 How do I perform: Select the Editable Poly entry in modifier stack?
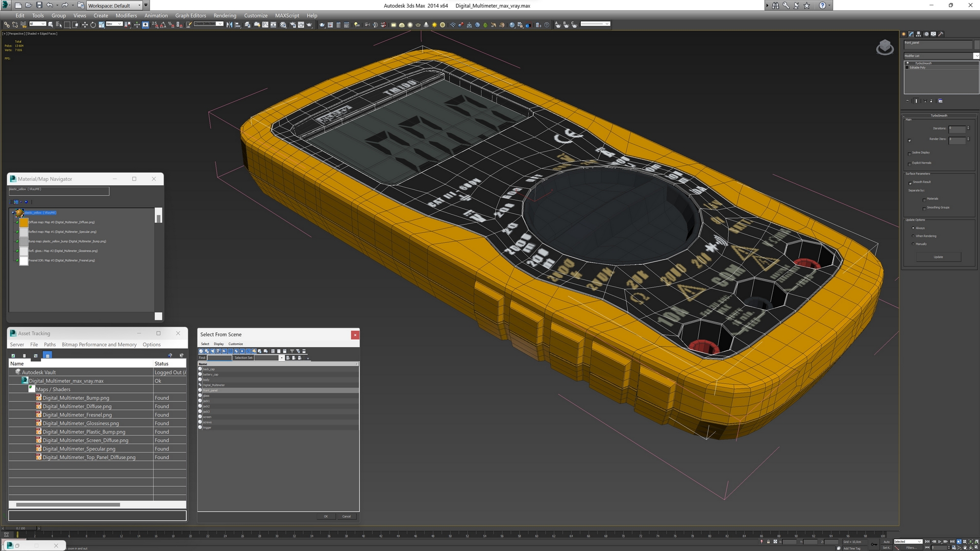point(917,67)
